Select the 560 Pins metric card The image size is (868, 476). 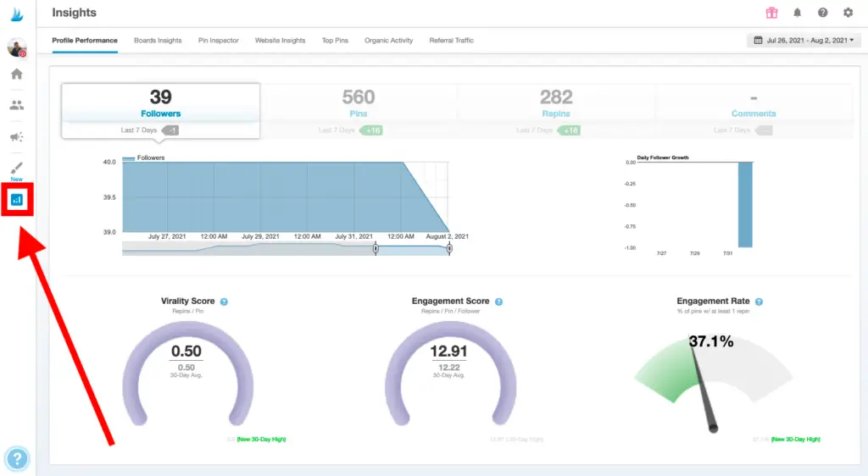click(359, 111)
